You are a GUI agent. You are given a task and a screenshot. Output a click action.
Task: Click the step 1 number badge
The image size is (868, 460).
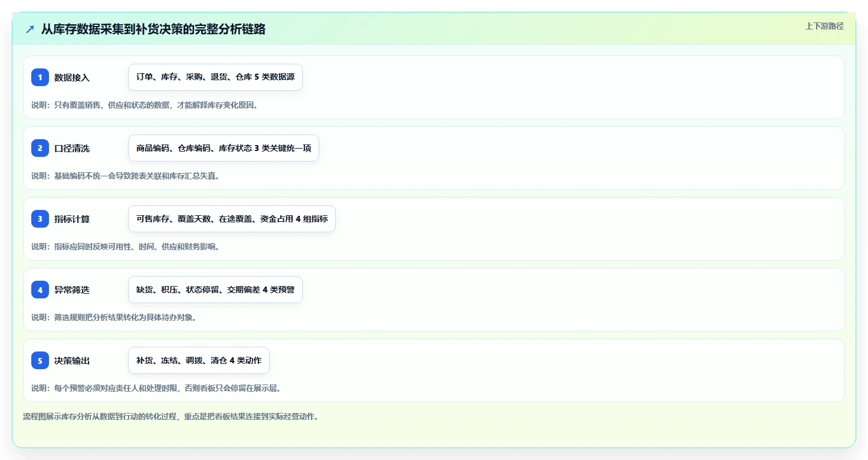[40, 77]
